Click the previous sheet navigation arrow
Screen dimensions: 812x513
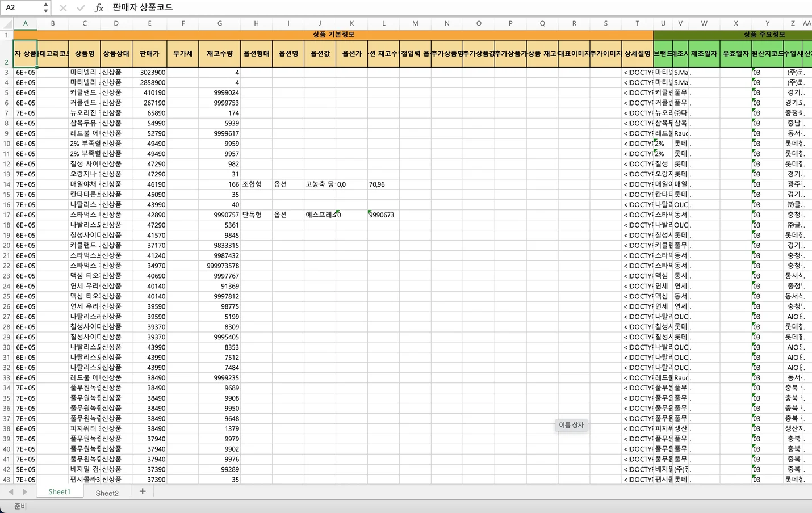pyautogui.click(x=11, y=492)
